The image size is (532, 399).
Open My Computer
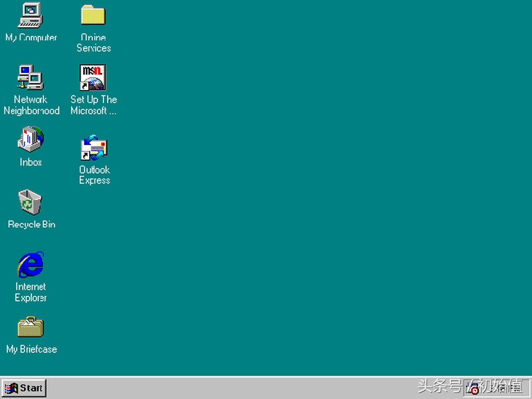coord(30,17)
